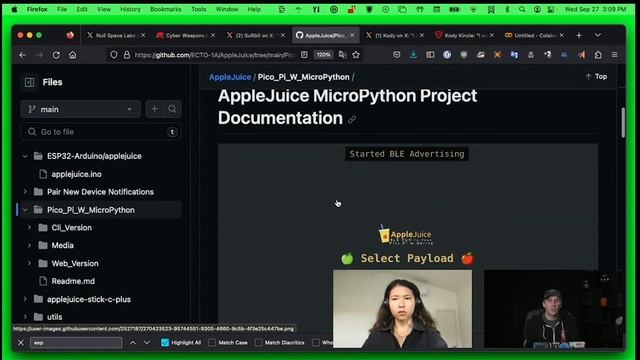This screenshot has height=360, width=640.
Task: Collapse the Pico_Pi_W_MicroPython folder chevron
Action: pyautogui.click(x=25, y=210)
